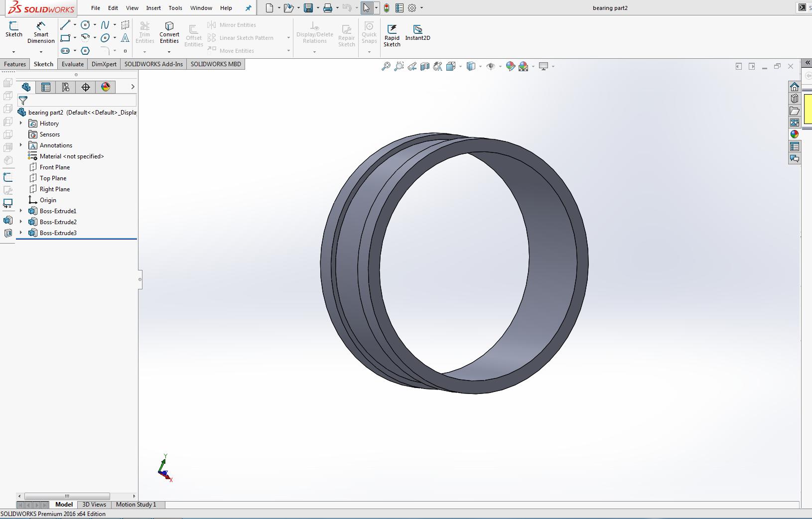Expand the Annotations folder
The width and height of the screenshot is (812, 519).
coord(21,145)
